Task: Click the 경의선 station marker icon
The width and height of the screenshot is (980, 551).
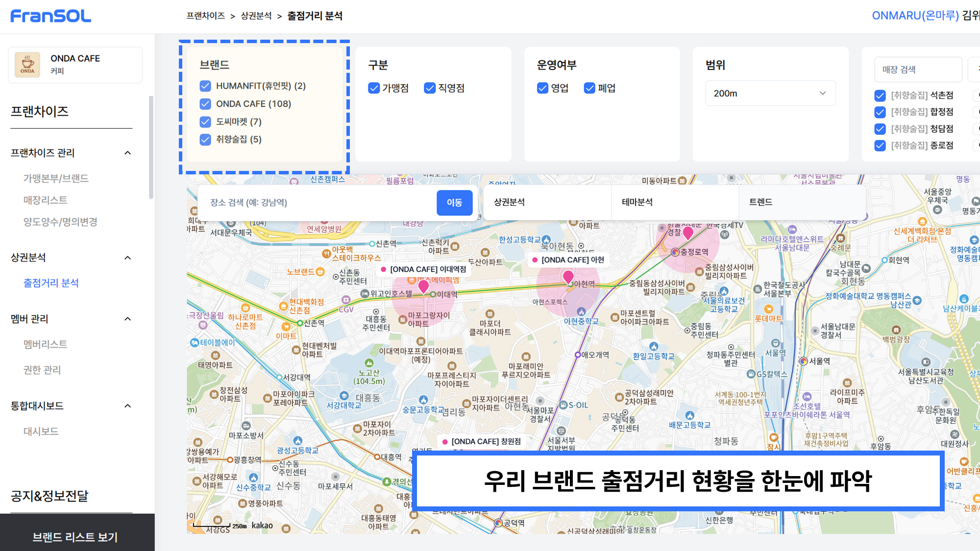Action: pos(387,481)
